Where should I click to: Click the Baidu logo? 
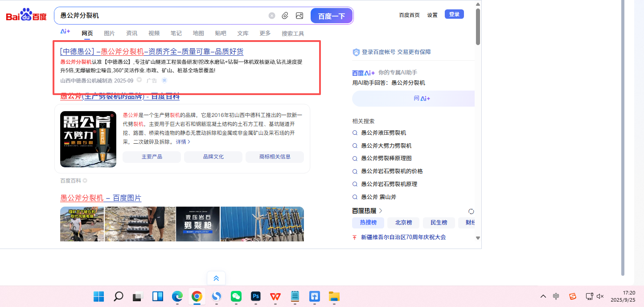[26, 16]
